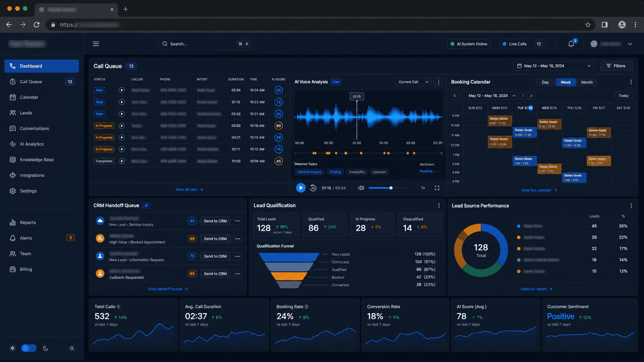Open AI Analytics in sidebar

click(42, 144)
